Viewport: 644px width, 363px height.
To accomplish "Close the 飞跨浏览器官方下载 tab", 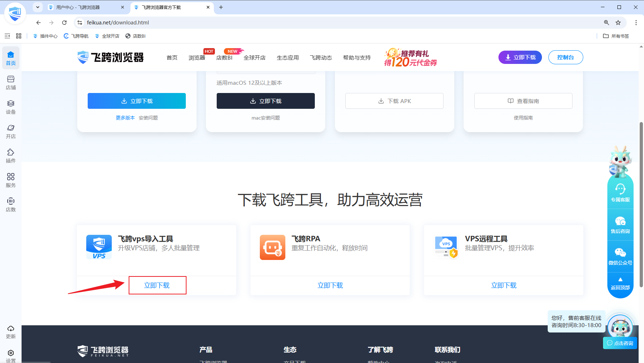I will 208,7.
